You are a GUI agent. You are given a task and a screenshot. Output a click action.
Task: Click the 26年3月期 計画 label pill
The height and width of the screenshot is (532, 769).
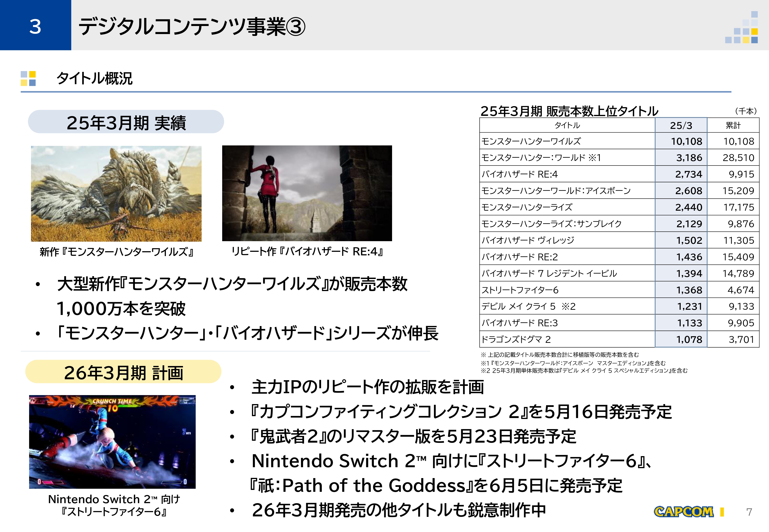click(123, 372)
